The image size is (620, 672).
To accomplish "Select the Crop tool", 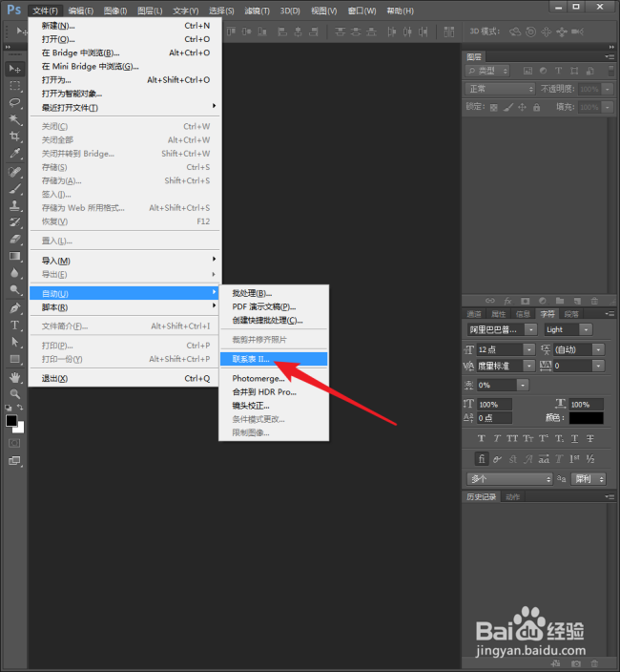I will [15, 136].
